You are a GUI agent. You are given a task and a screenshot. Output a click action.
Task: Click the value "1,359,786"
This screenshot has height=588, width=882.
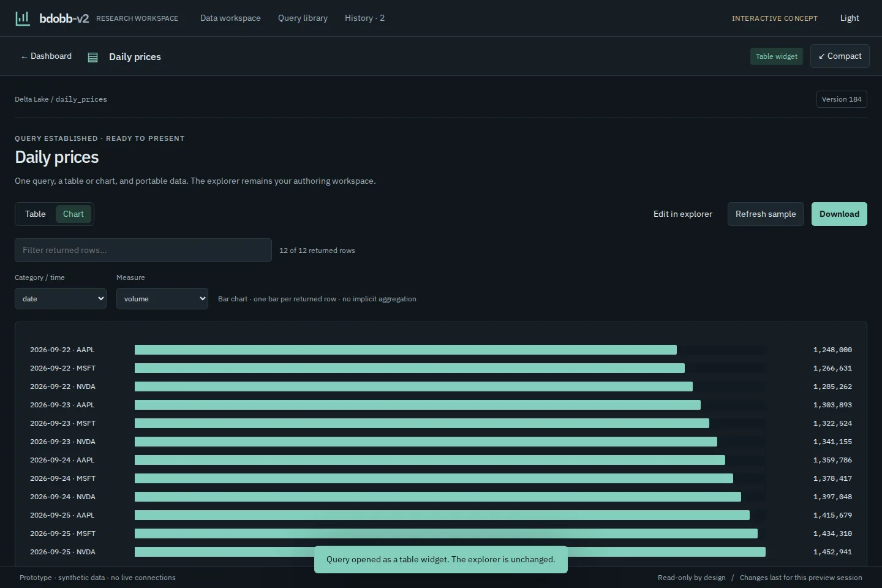[x=832, y=460]
